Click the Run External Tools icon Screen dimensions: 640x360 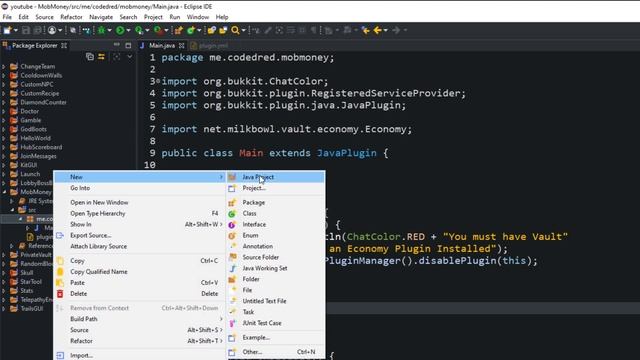pos(158,30)
